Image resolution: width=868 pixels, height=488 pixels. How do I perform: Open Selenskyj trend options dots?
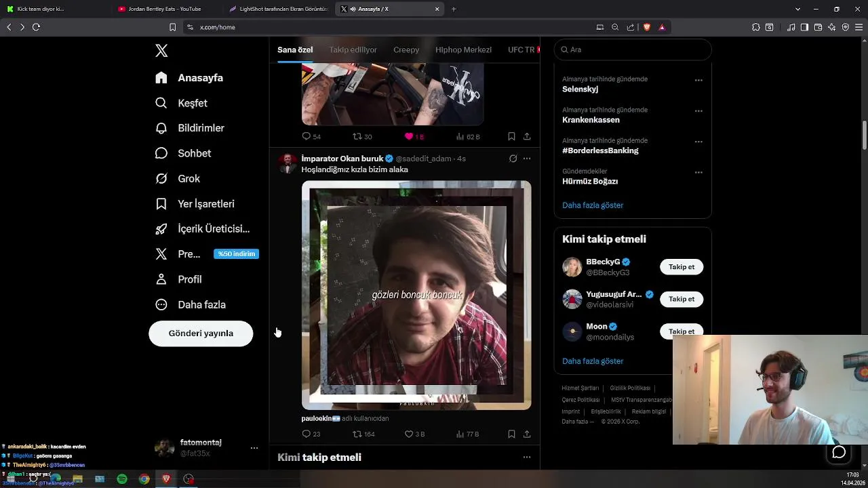coord(698,80)
